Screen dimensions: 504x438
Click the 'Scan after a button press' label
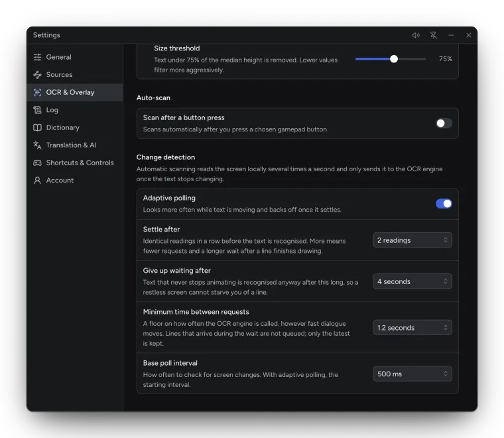pyautogui.click(x=184, y=117)
